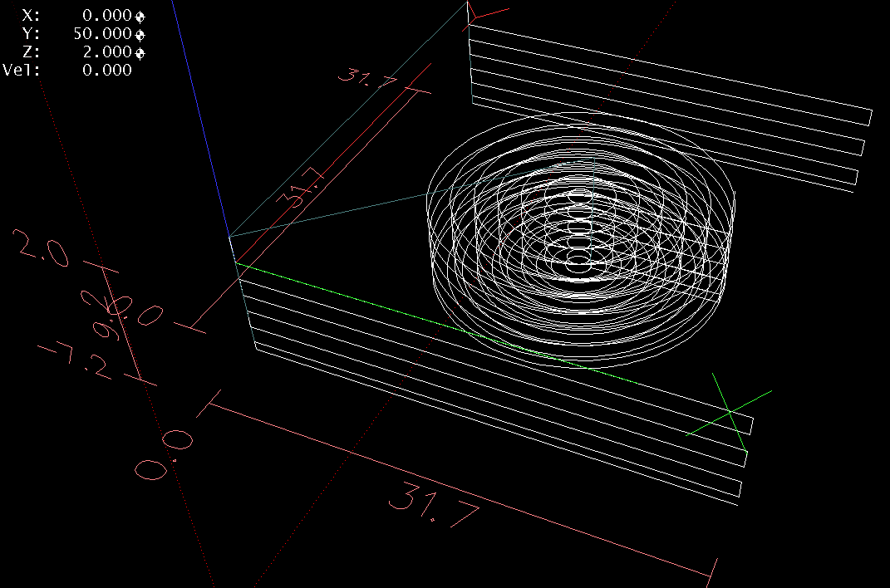Click the top 31.7 extent label
890x588 pixels.
click(364, 76)
